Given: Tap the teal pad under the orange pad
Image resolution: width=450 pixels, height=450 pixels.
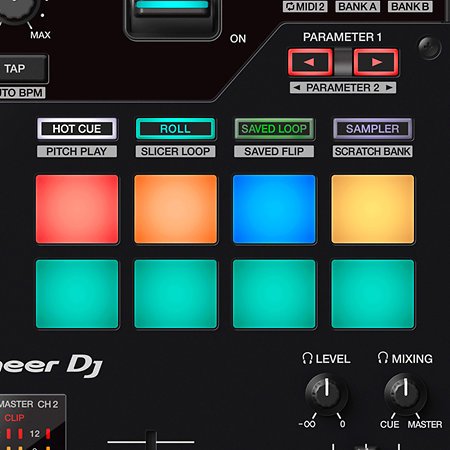Looking at the screenshot, I should (176, 294).
